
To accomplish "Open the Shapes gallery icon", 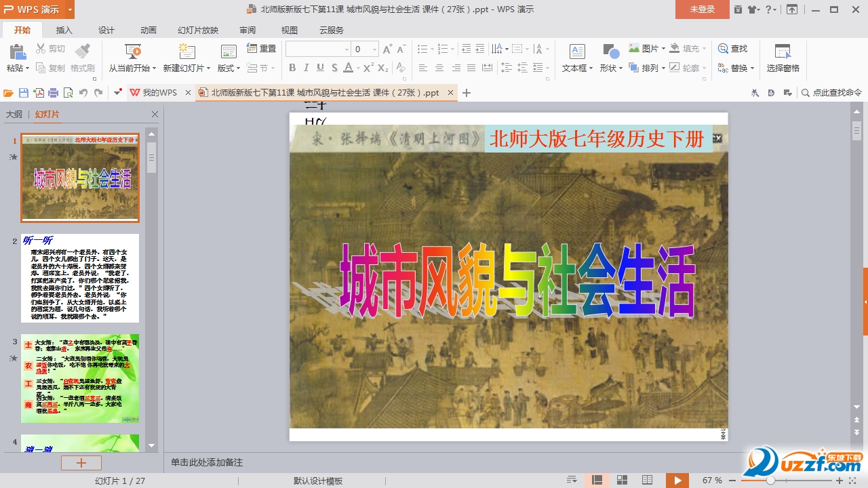I will tap(610, 52).
